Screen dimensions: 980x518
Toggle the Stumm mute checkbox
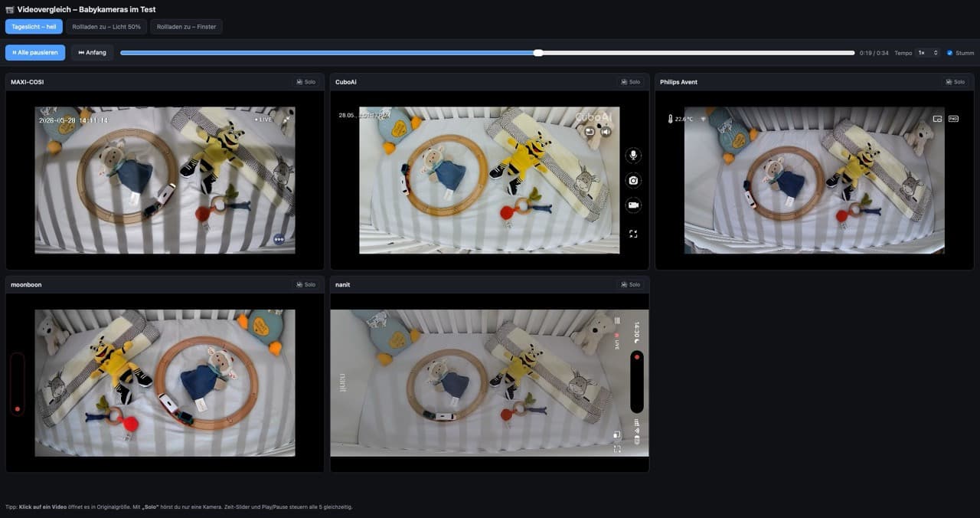tap(949, 53)
